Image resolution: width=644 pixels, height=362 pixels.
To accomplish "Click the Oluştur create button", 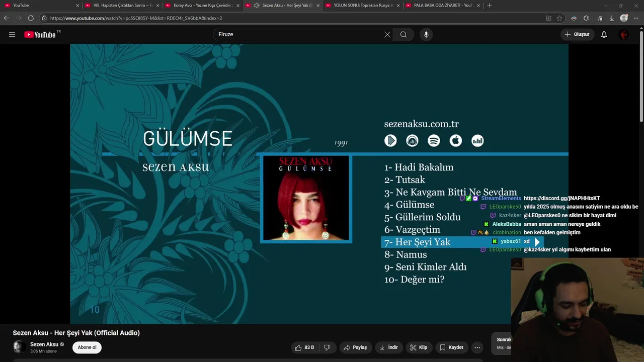I will click(577, 34).
